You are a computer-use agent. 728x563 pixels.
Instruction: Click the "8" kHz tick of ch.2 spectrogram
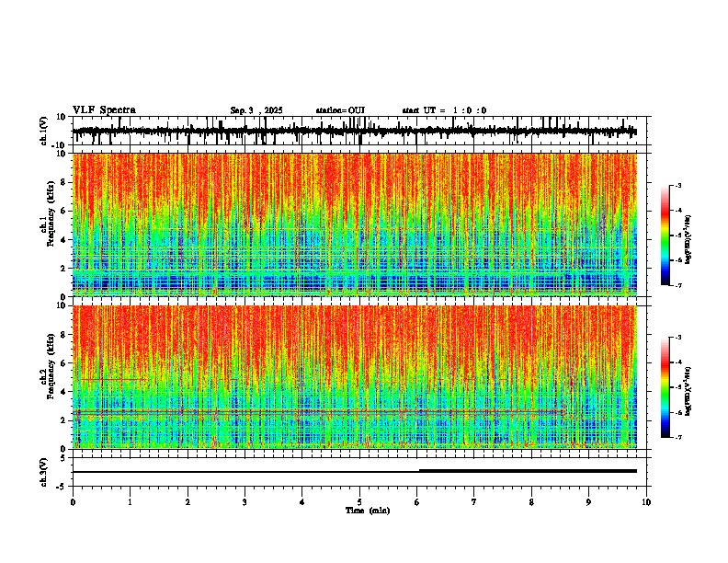pos(63,335)
